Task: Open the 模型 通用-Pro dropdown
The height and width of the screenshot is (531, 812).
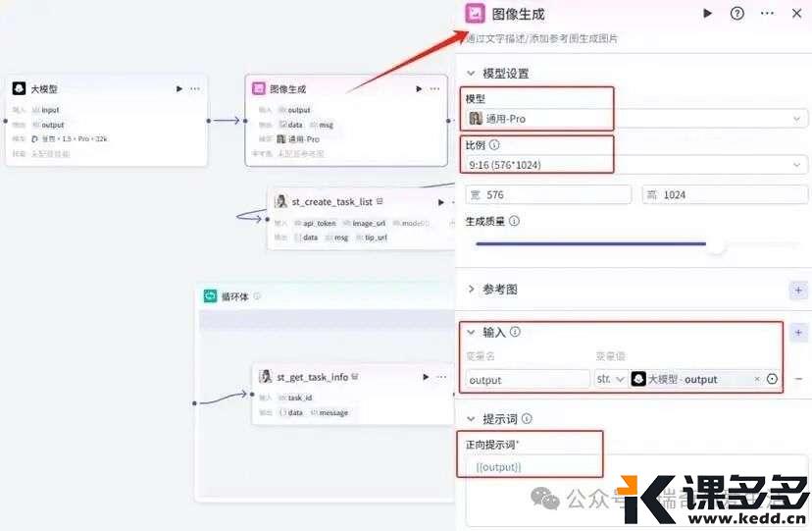Action: 636,119
